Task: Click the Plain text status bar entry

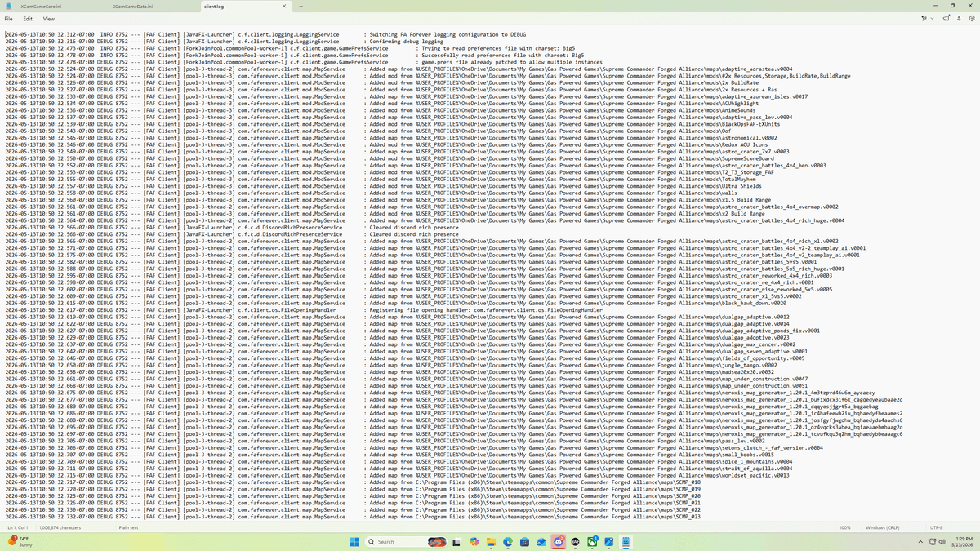Action: 128,527
